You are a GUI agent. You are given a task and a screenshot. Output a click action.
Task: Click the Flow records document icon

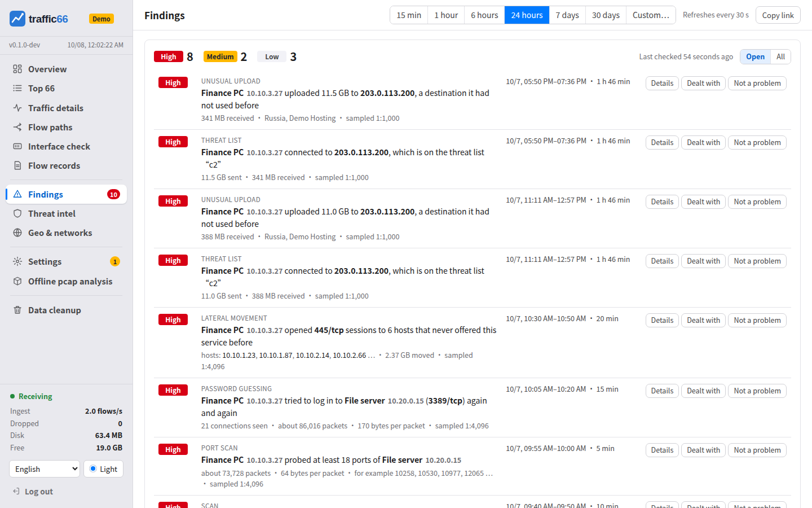coord(17,165)
